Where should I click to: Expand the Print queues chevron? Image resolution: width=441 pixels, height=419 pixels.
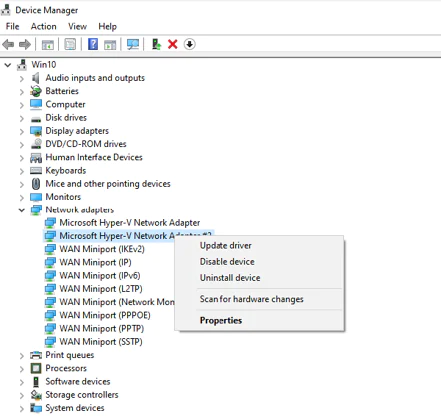22,356
